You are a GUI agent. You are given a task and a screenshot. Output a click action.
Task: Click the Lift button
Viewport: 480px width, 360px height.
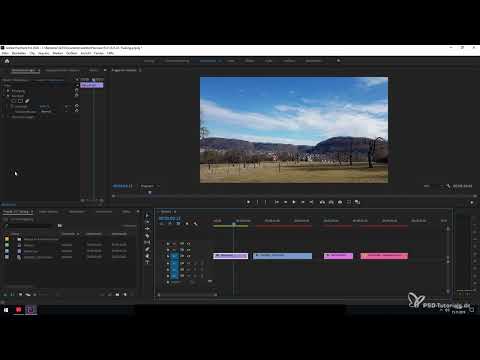[x=322, y=202]
